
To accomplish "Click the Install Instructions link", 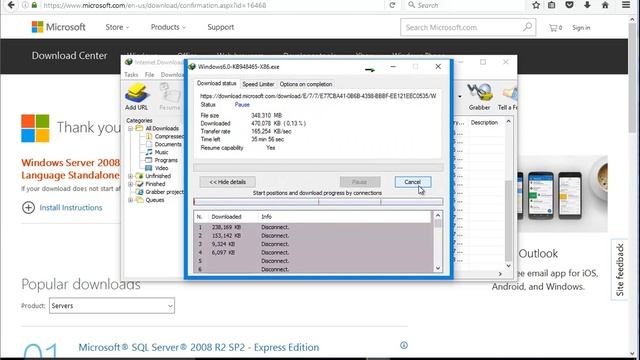I will [x=71, y=207].
